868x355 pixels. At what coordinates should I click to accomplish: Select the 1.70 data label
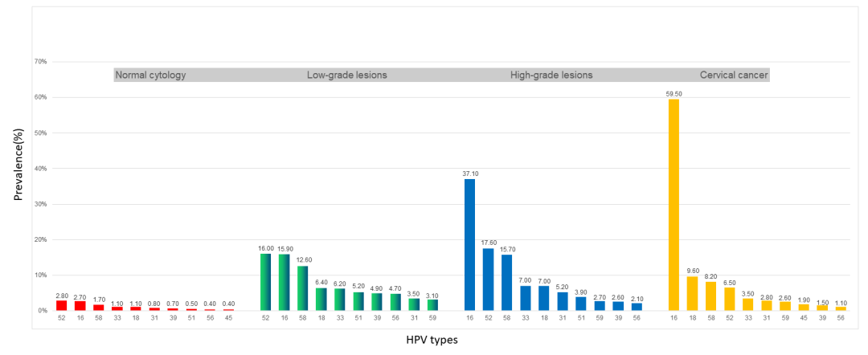(x=99, y=299)
